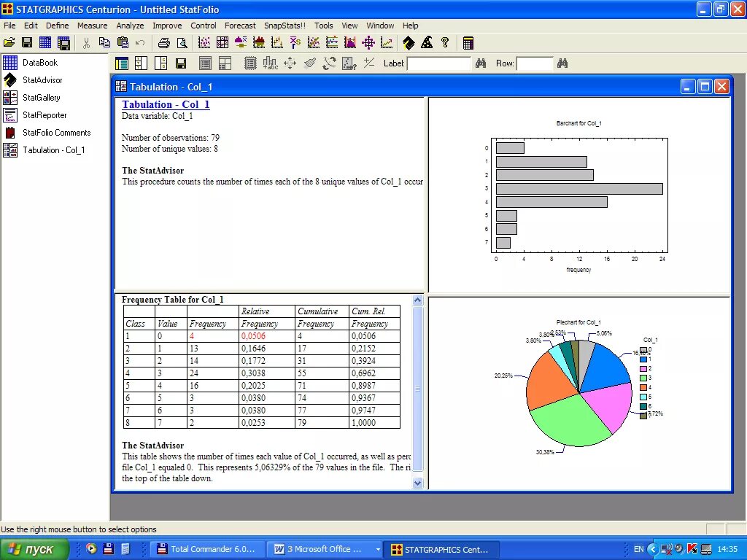
Task: Open the crosshair design plot icon
Action: tap(368, 43)
